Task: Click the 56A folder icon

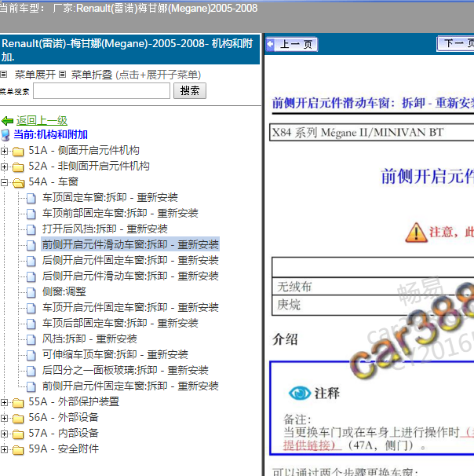Action: (18, 419)
